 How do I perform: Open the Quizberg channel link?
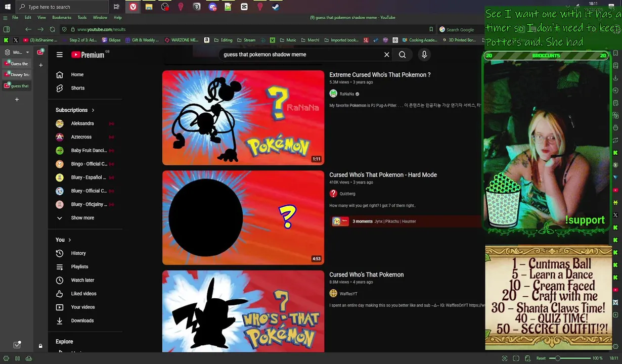click(x=347, y=194)
